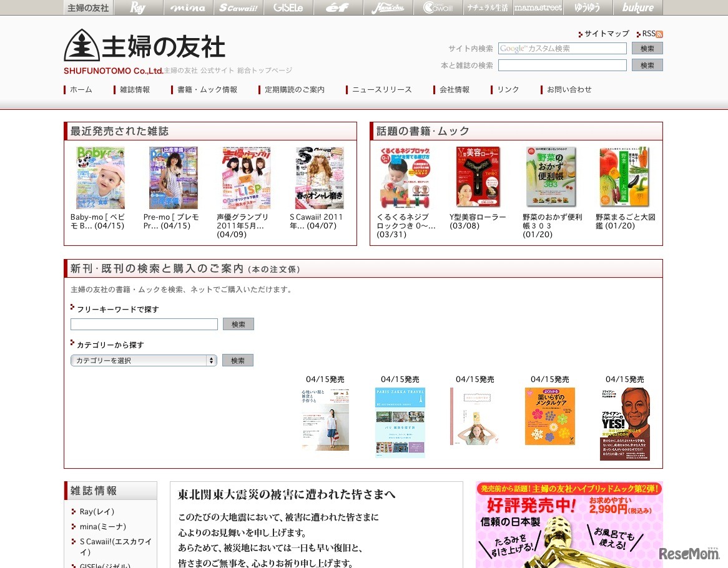
Task: Click 検索 button next to keyword field
Action: [x=238, y=325]
